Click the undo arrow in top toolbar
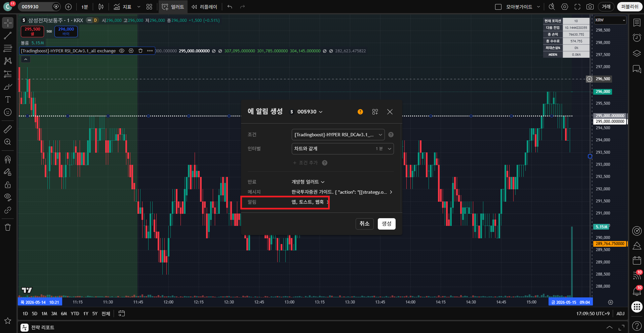The image size is (644, 333). [x=230, y=7]
